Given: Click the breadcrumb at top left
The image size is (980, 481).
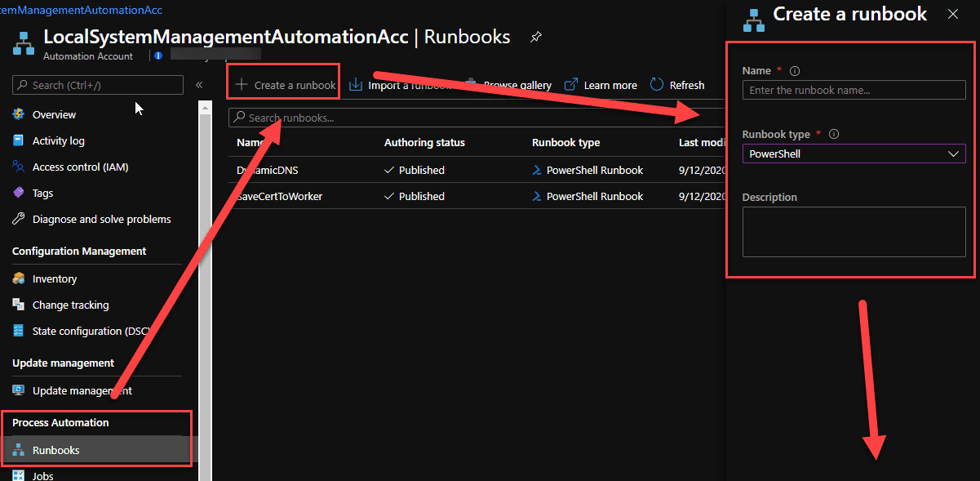Looking at the screenshot, I should [x=81, y=11].
